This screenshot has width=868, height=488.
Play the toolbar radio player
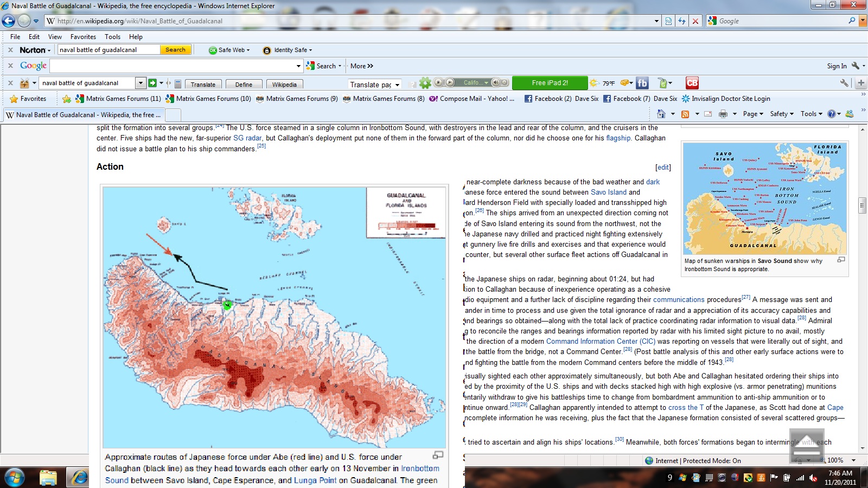[x=450, y=82]
